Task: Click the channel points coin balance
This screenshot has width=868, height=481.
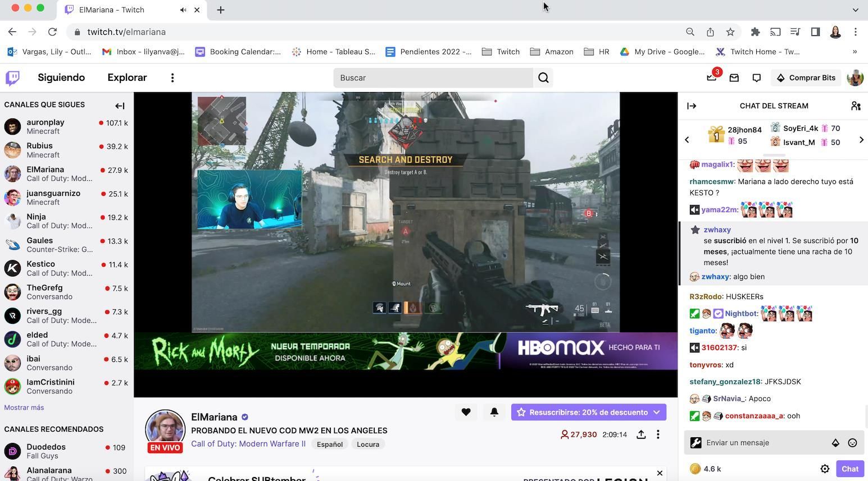Action: tap(706, 469)
